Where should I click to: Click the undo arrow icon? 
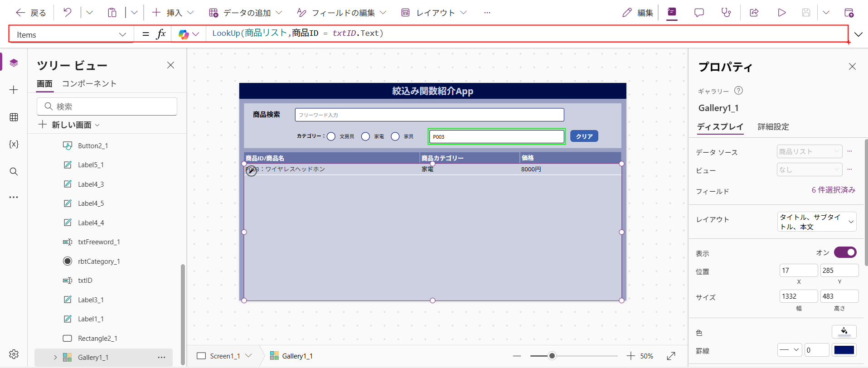coord(67,13)
